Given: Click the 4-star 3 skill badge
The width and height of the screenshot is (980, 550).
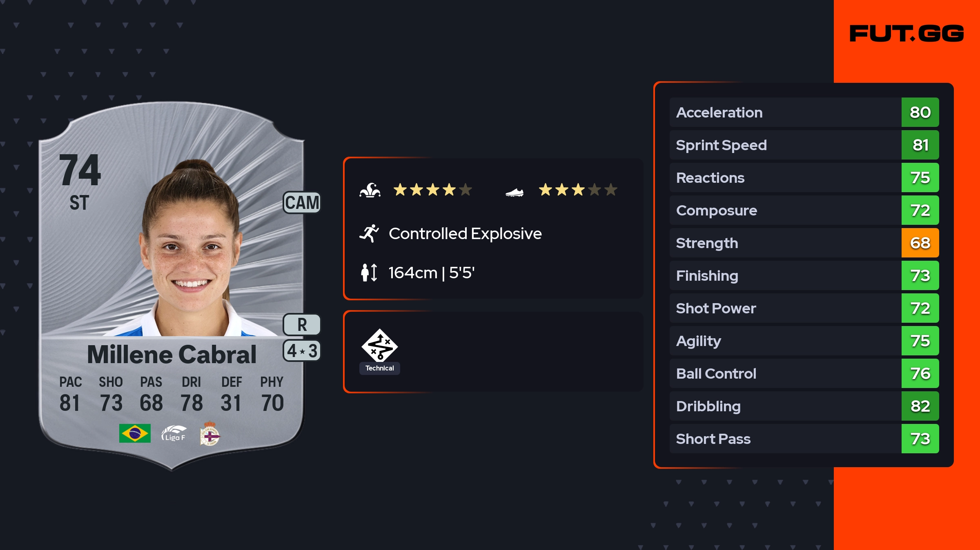Looking at the screenshot, I should coord(302,351).
